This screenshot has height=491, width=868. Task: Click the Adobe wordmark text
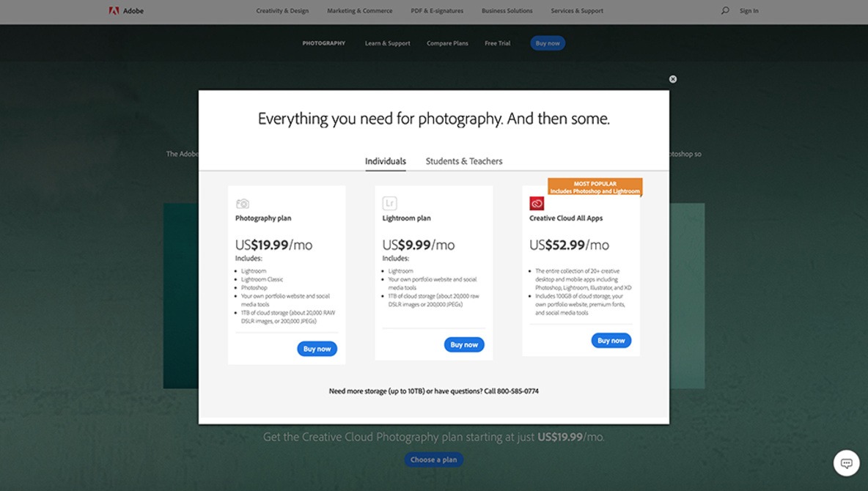tap(133, 10)
